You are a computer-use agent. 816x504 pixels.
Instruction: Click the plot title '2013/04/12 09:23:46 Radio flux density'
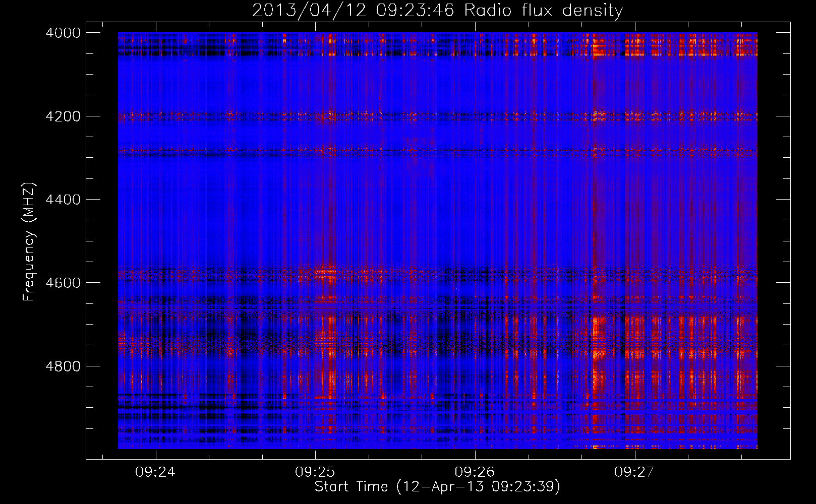tap(437, 10)
